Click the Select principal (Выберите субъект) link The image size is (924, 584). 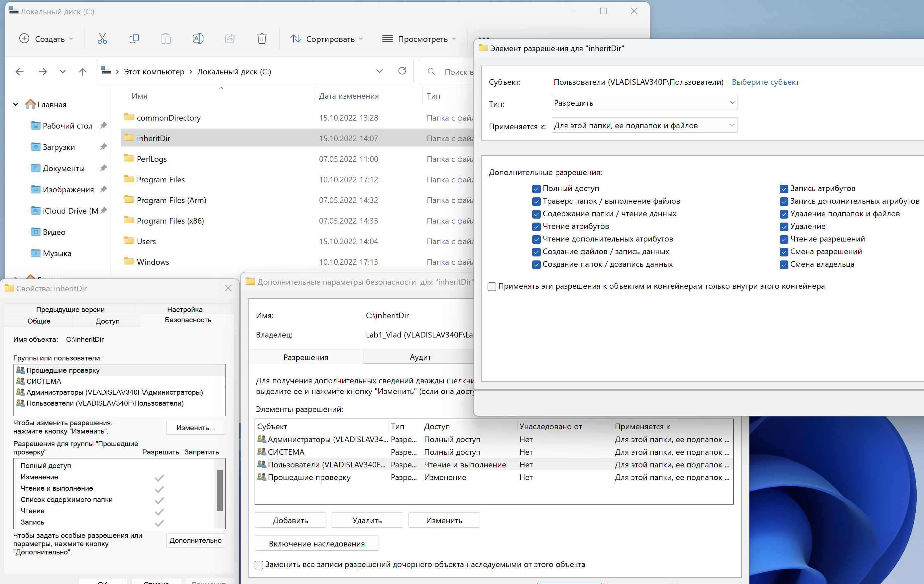(x=765, y=82)
